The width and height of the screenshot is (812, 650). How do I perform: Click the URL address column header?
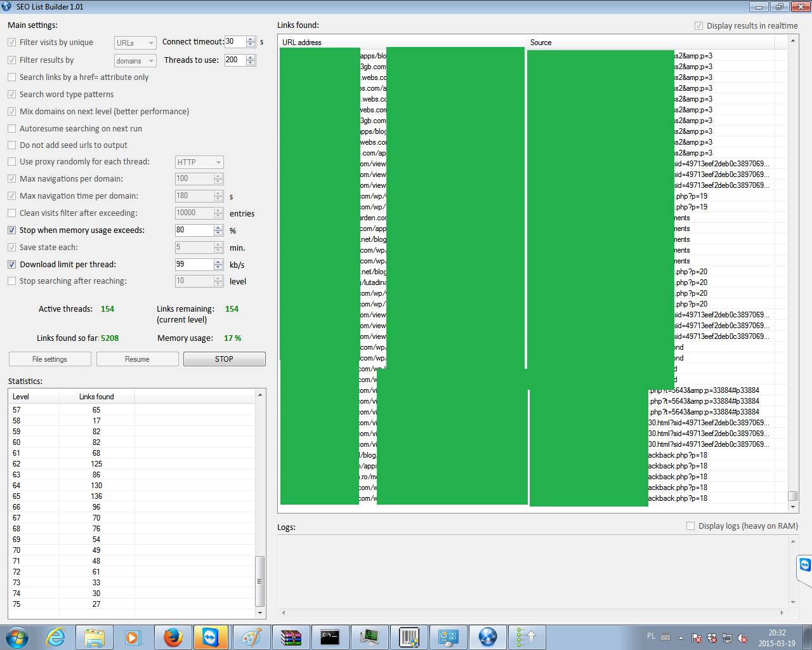(402, 43)
